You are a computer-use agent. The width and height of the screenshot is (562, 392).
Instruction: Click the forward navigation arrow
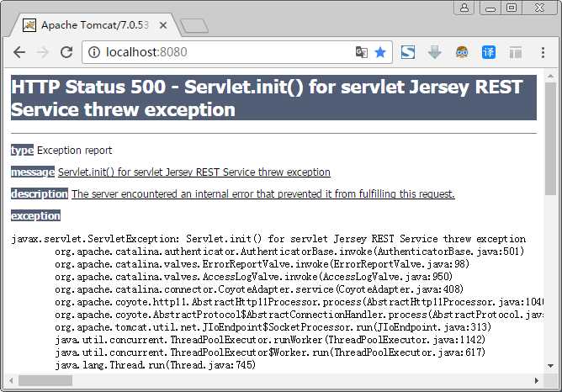coord(42,52)
